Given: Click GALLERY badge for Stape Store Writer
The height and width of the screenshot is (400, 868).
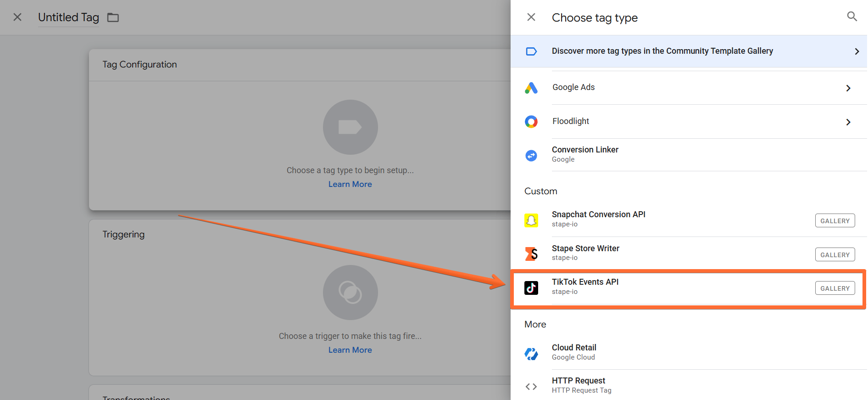Looking at the screenshot, I should point(835,255).
